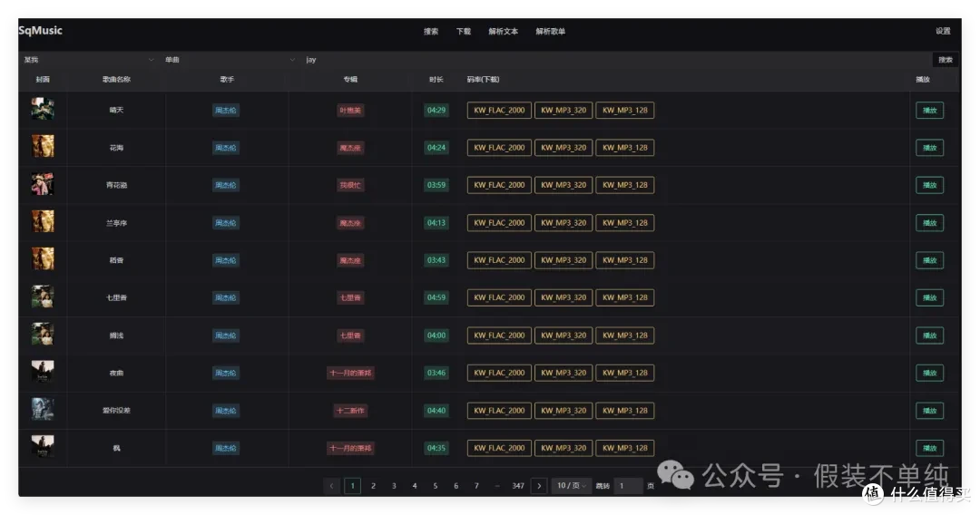Image resolution: width=980 pixels, height=515 pixels.
Task: Download 夜曲 as KW_MP3_320
Action: click(x=563, y=373)
